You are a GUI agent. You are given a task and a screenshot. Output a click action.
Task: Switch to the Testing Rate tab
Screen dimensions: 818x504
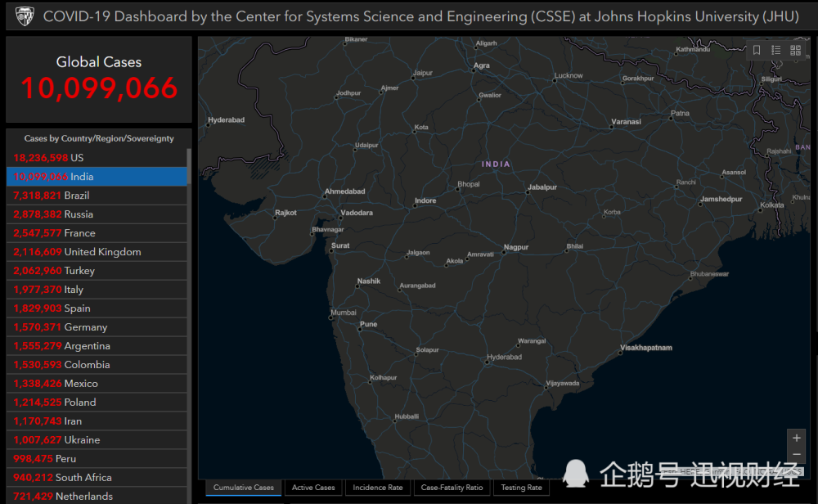[x=521, y=488]
